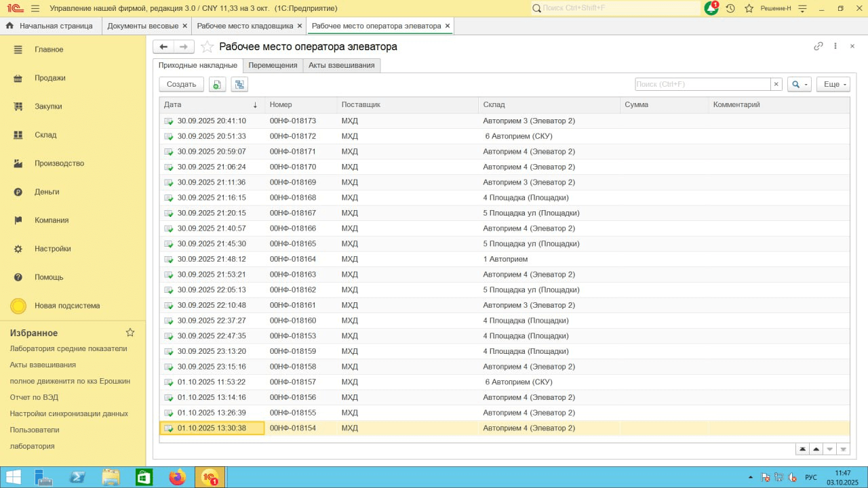The height and width of the screenshot is (488, 868).
Task: Open the Ещё dropdown menu
Action: click(833, 84)
